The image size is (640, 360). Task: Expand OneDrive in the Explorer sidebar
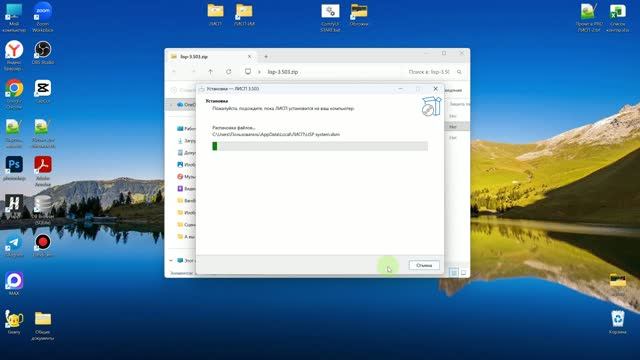(x=171, y=105)
